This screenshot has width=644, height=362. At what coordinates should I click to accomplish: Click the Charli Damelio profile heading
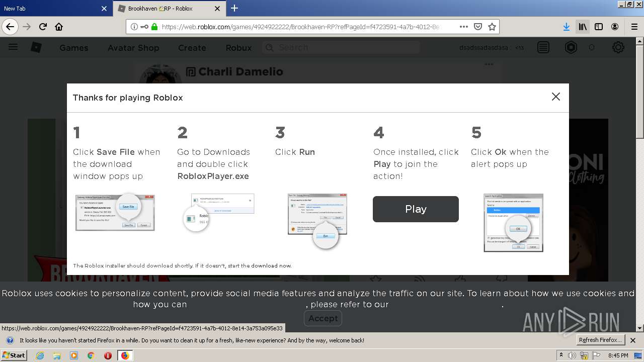(240, 71)
